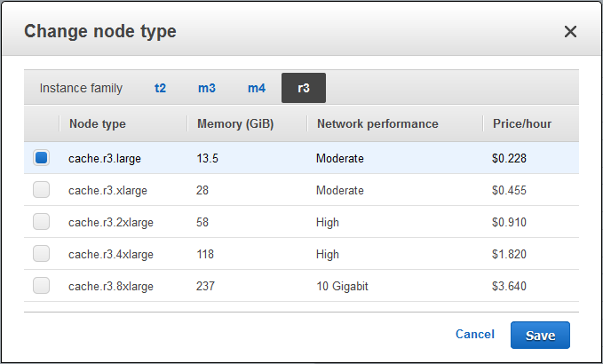Open the m3 instance family tab
This screenshot has height=364, width=603.
pyautogui.click(x=206, y=88)
